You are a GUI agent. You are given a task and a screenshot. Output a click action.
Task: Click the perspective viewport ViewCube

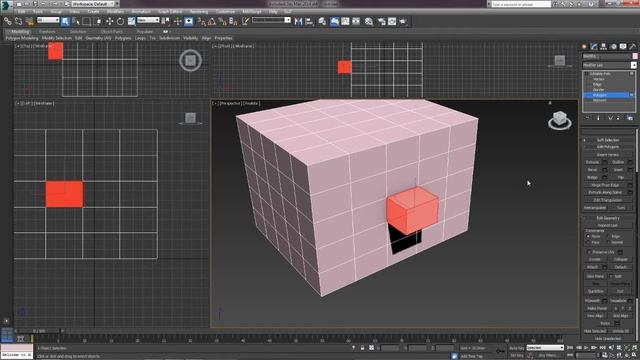coord(560,120)
